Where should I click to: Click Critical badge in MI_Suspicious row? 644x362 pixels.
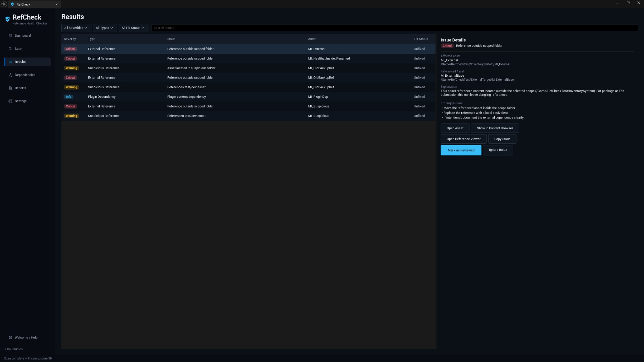(70, 106)
